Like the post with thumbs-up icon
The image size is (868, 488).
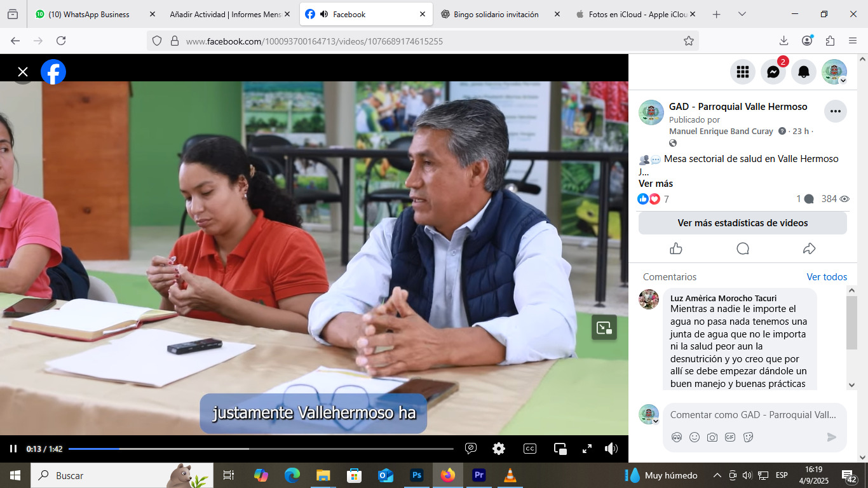[x=676, y=248]
